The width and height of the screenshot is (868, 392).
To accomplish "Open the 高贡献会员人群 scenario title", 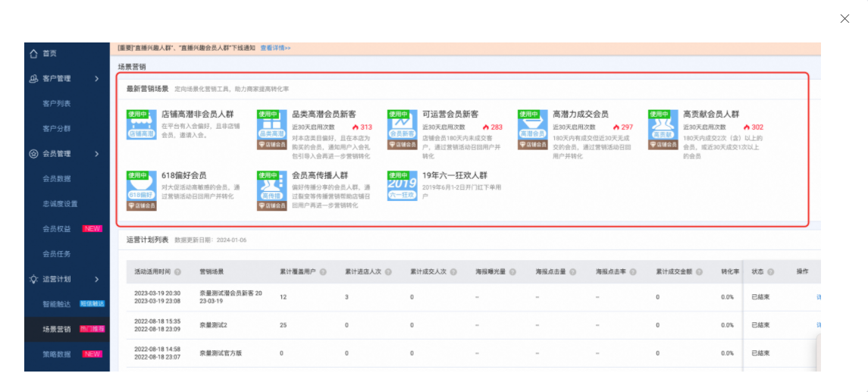I will 711,114.
